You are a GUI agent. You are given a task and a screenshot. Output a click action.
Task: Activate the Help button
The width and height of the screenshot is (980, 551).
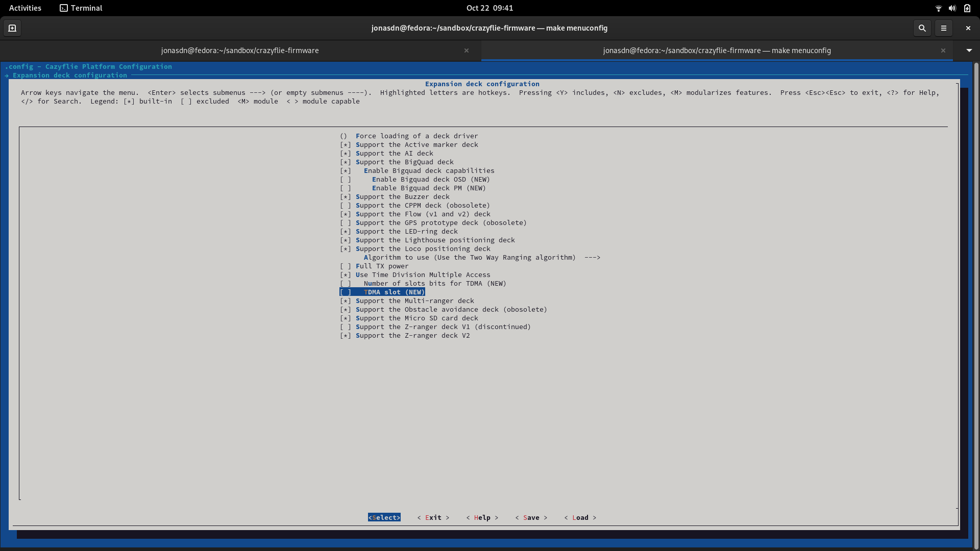tap(482, 517)
